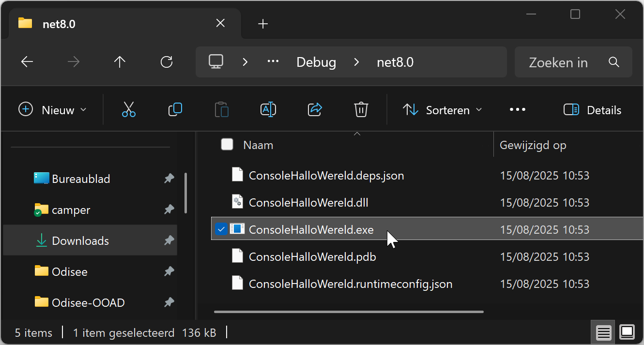644x345 pixels.
Task: Sort by the Gewijzigd op column header
Action: pyautogui.click(x=533, y=145)
